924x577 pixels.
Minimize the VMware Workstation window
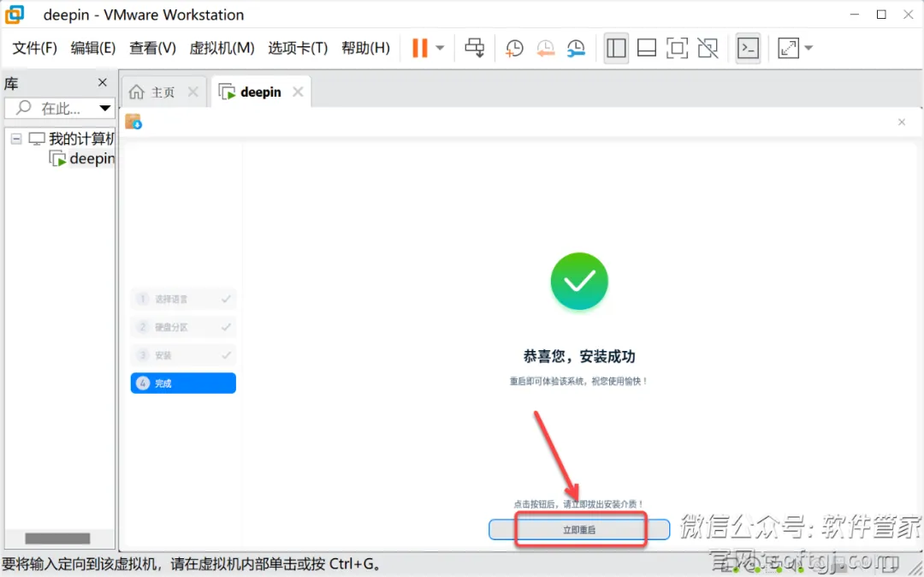(x=855, y=15)
